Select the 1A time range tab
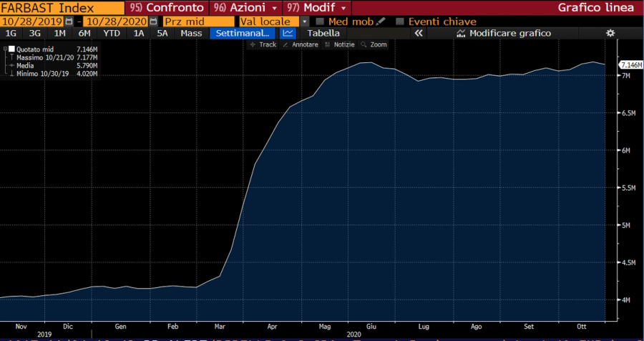Screen dimensions: 644x341 pyautogui.click(x=139, y=34)
